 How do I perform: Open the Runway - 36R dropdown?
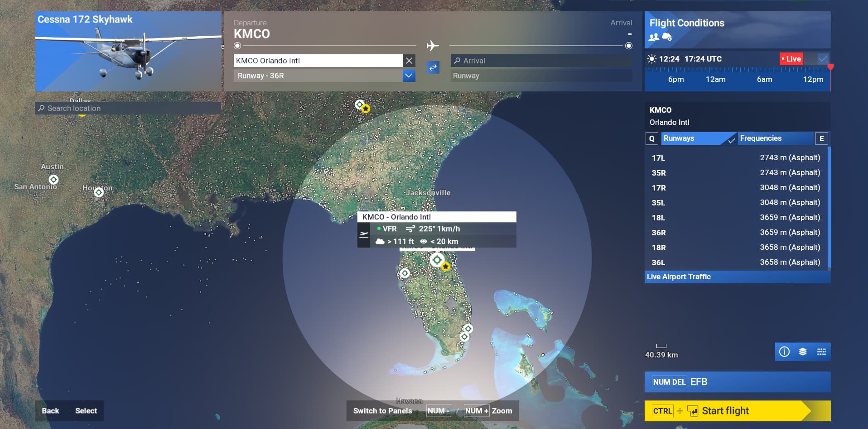[x=409, y=76]
